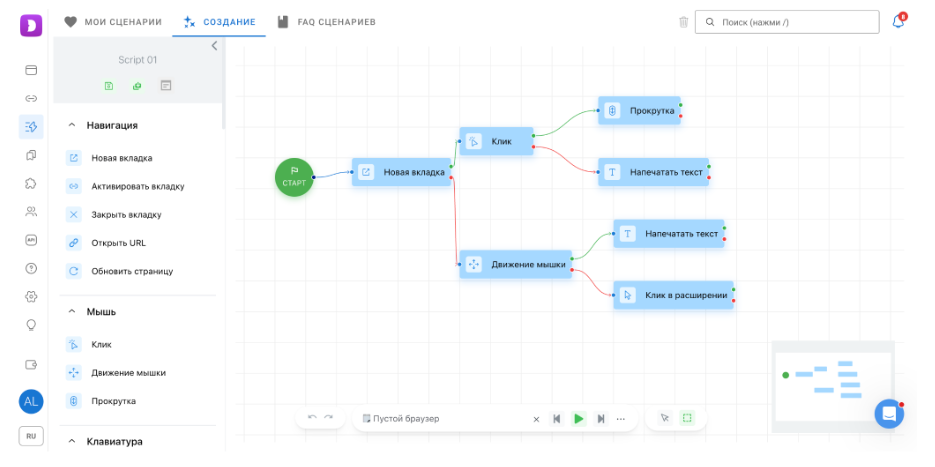Image resolution: width=935 pixels, height=467 pixels.
Task: Open the API icon in sidebar
Action: [31, 240]
